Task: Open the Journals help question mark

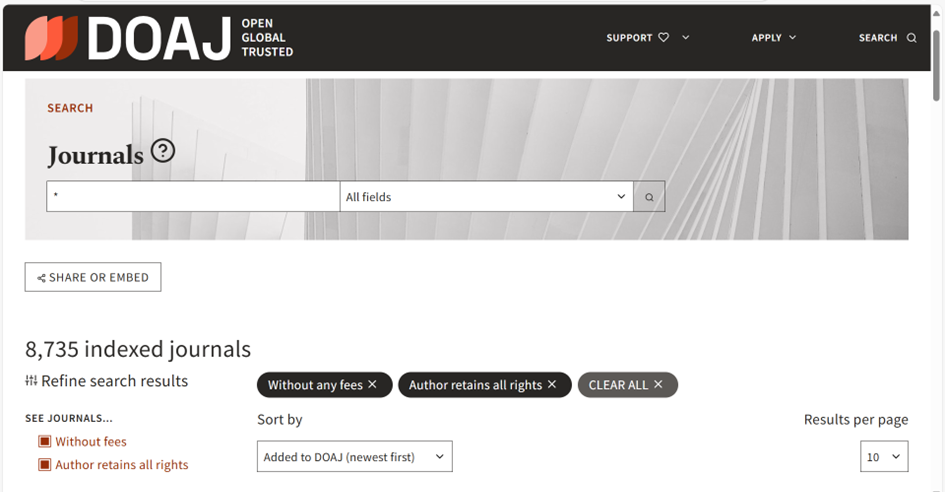Action: coord(163,151)
